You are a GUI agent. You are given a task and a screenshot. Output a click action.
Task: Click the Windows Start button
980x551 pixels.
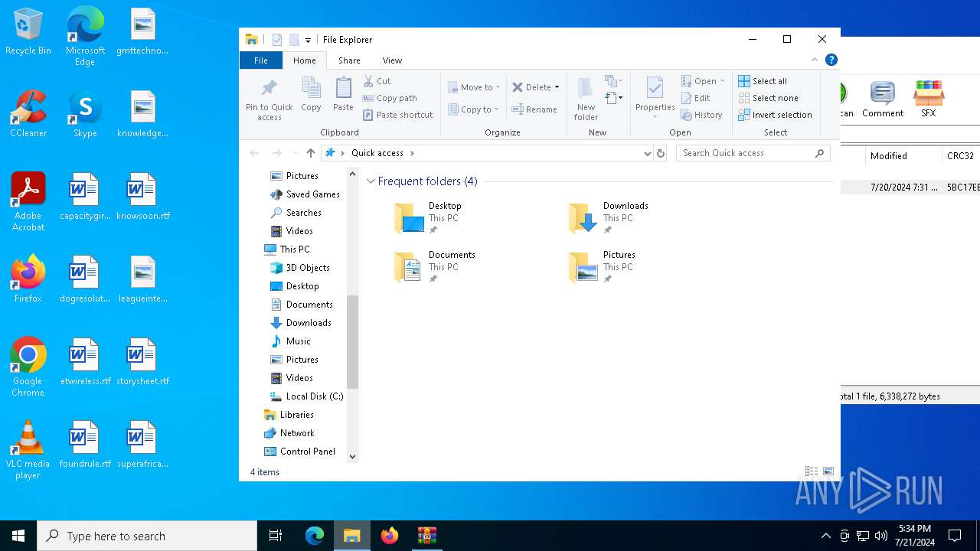(x=18, y=536)
